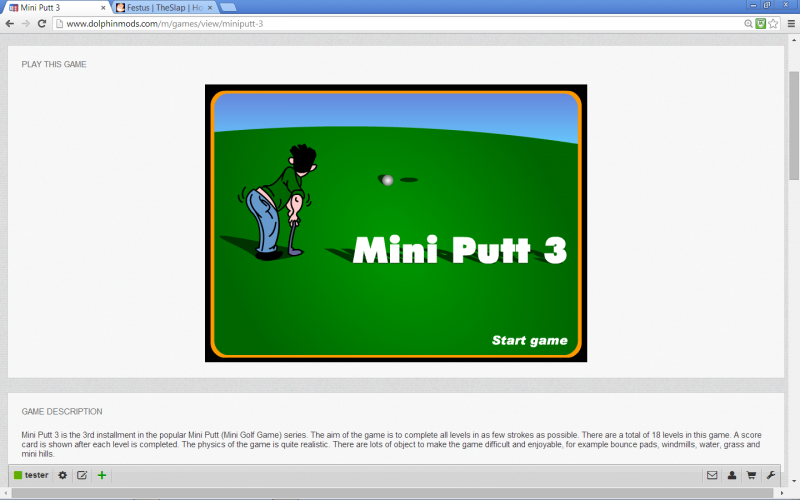Click the address bar URL field
This screenshot has height=500, width=800.
tap(398, 23)
